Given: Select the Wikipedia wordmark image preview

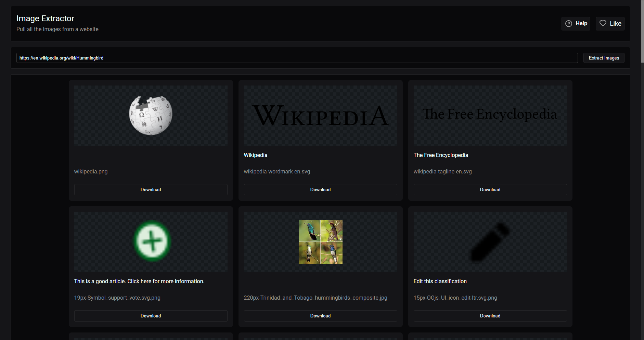Looking at the screenshot, I should (x=320, y=115).
